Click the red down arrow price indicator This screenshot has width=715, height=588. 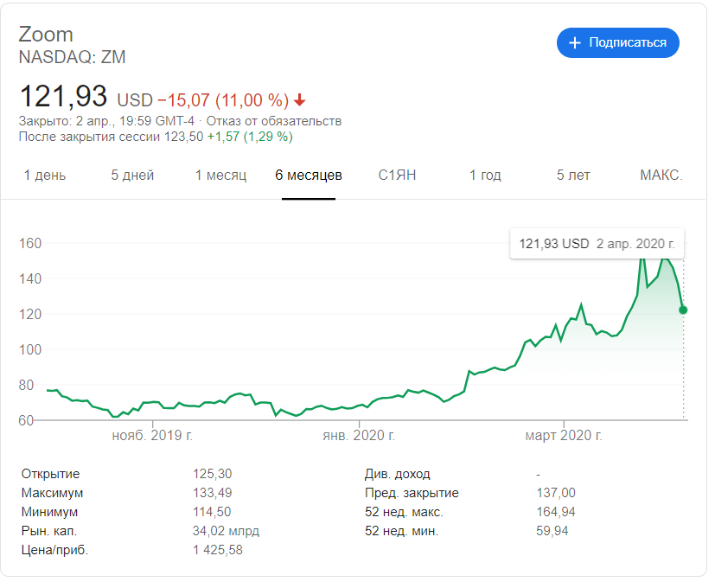point(300,100)
